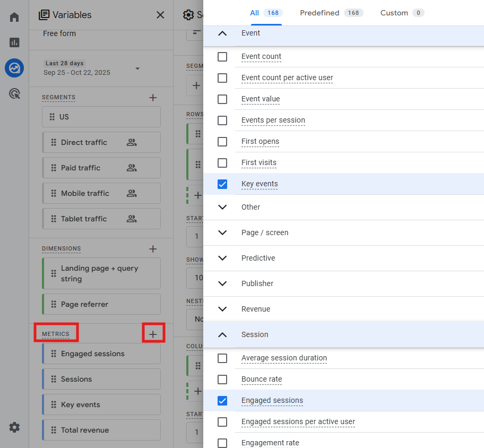Check the Bounce rate checkbox
484x448 pixels.
[x=222, y=380]
